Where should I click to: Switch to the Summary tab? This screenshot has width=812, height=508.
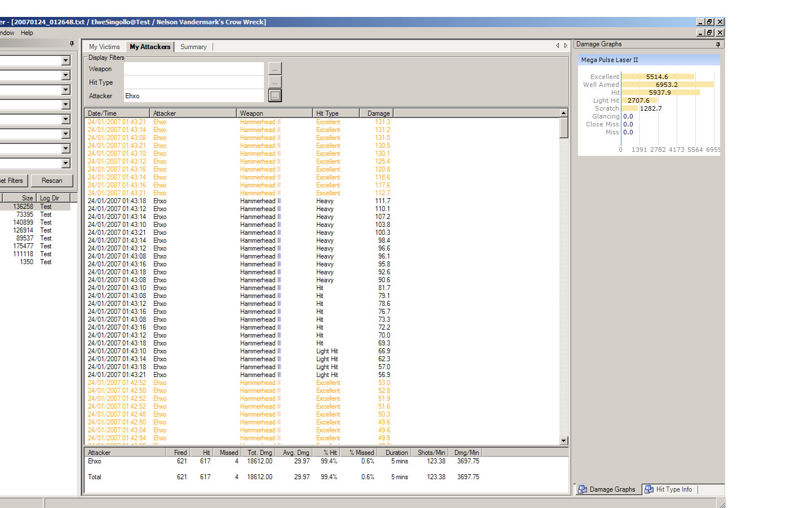coord(193,47)
